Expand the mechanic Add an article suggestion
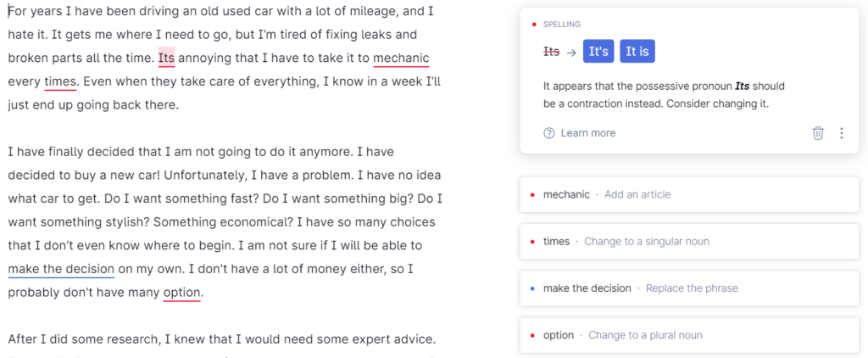This screenshot has height=358, width=868. tap(689, 194)
